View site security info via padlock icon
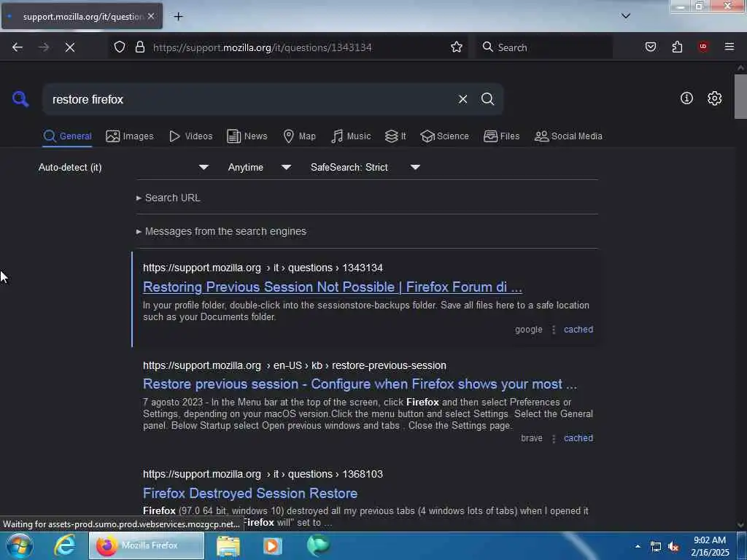The height and width of the screenshot is (560, 747). click(x=139, y=47)
